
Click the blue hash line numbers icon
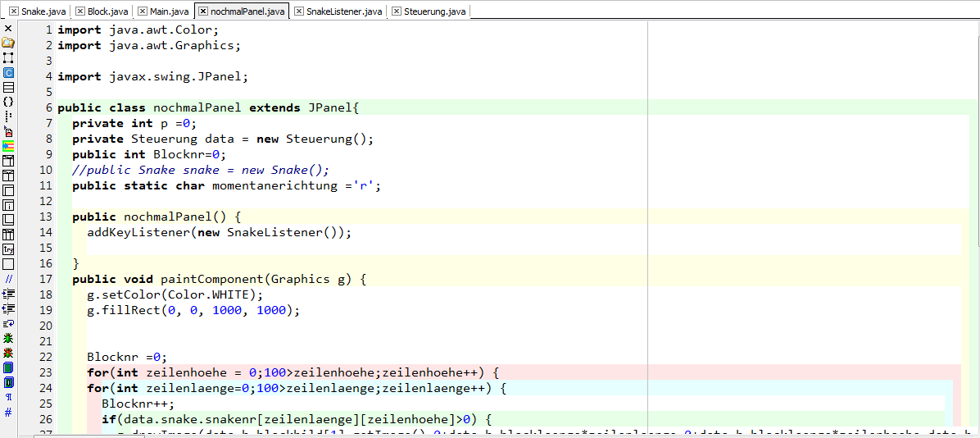[8, 412]
